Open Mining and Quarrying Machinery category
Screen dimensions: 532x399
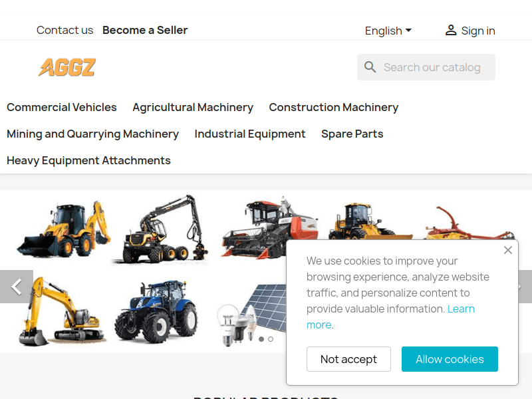(x=92, y=134)
